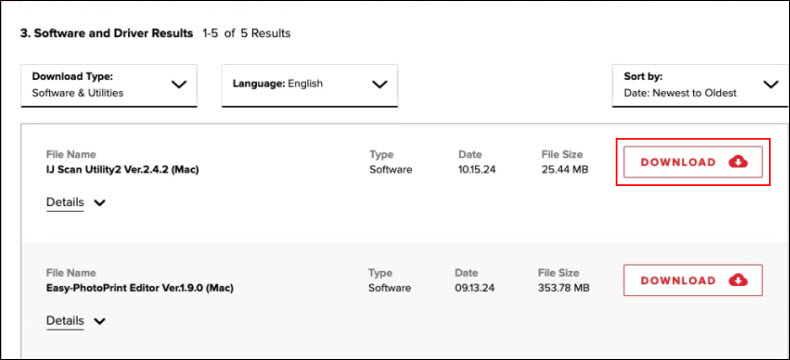790x360 pixels.
Task: Download Easy-PhotoPrint Editor Ver.1.9.0
Action: (693, 280)
